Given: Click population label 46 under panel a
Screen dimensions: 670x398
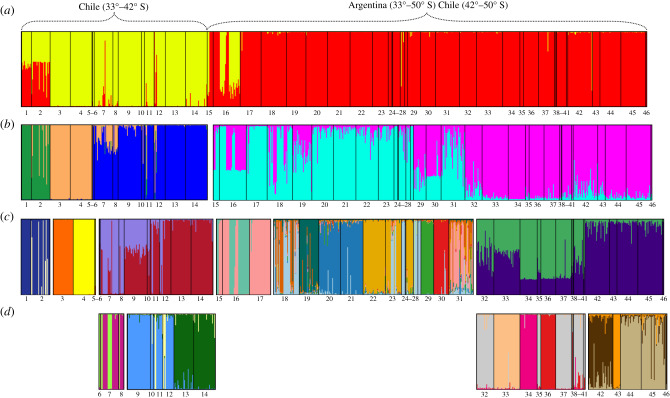Looking at the screenshot, I should [646, 113].
